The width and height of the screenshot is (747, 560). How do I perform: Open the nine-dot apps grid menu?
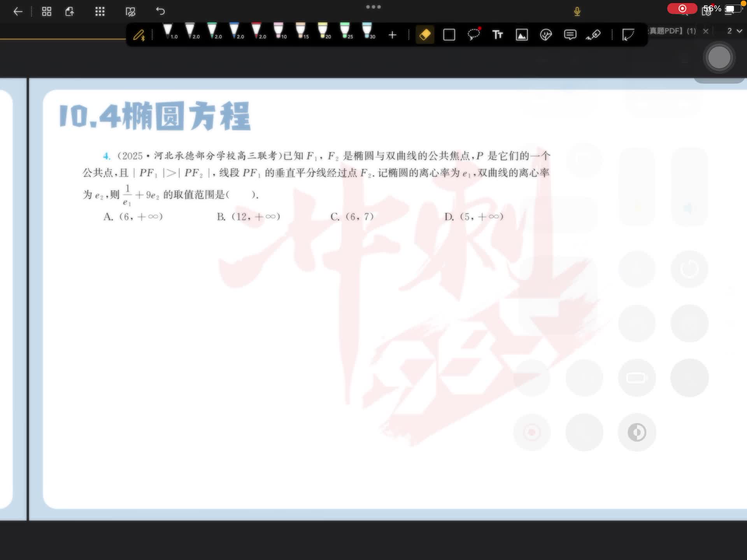[x=100, y=12]
